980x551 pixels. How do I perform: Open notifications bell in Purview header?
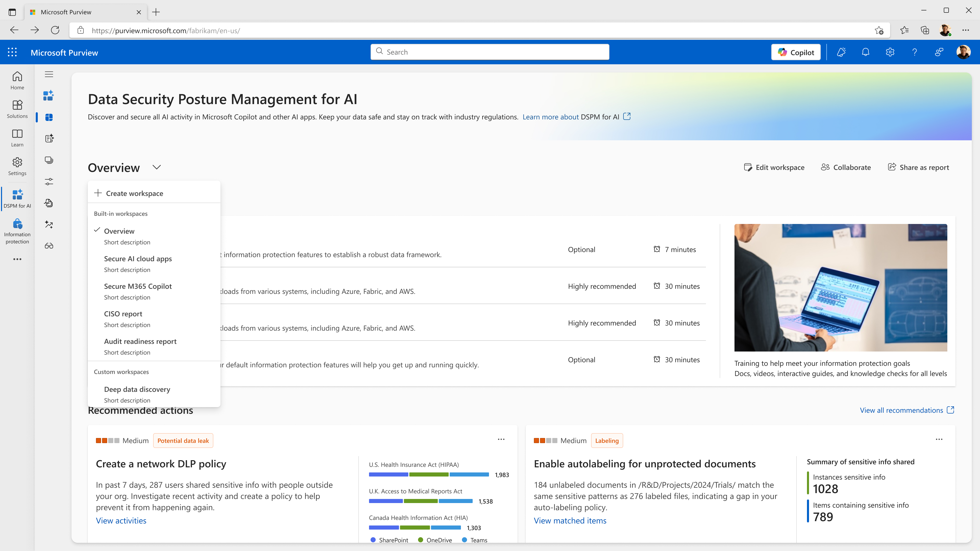[x=865, y=52]
